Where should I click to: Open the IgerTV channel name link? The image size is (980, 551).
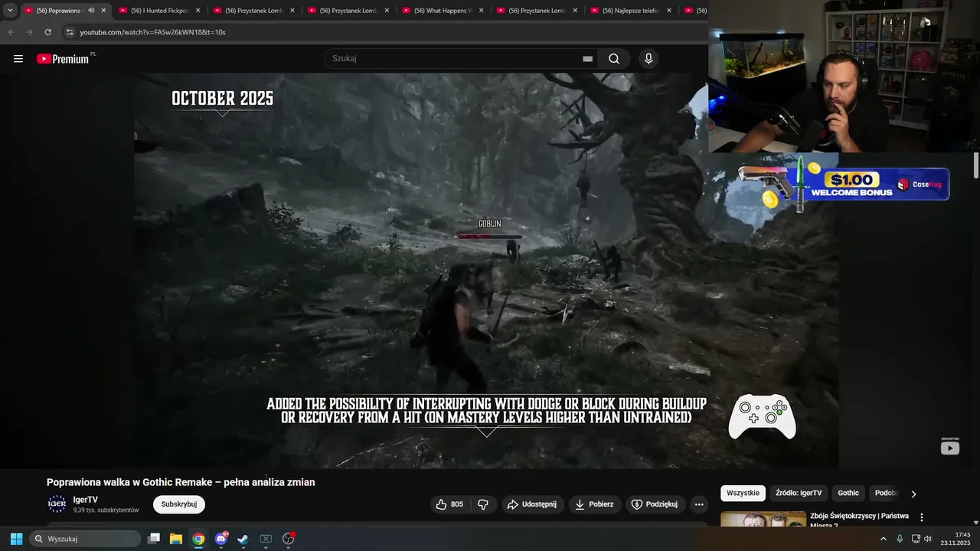(86, 500)
